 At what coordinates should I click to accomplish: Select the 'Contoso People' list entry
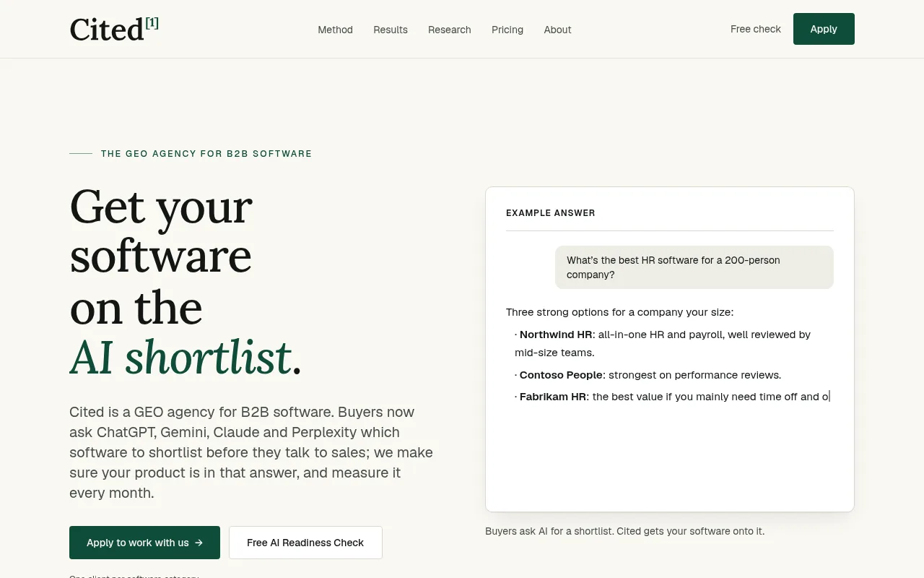648,375
